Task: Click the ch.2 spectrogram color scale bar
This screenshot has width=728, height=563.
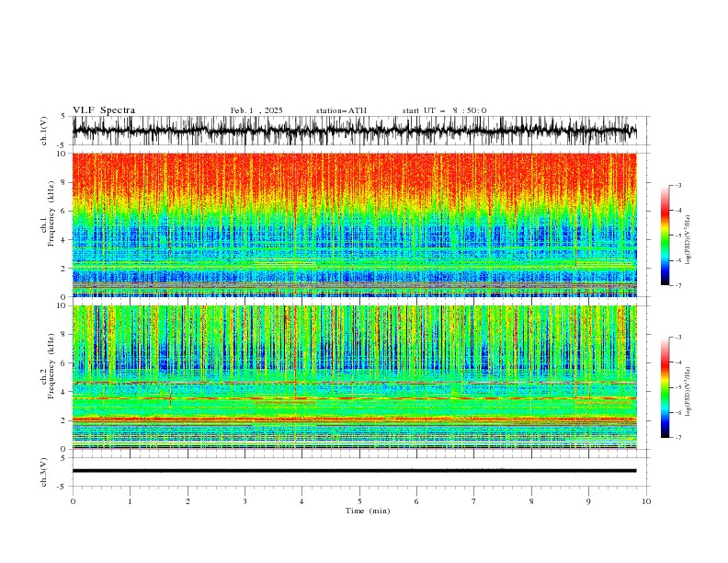Action: coord(665,387)
